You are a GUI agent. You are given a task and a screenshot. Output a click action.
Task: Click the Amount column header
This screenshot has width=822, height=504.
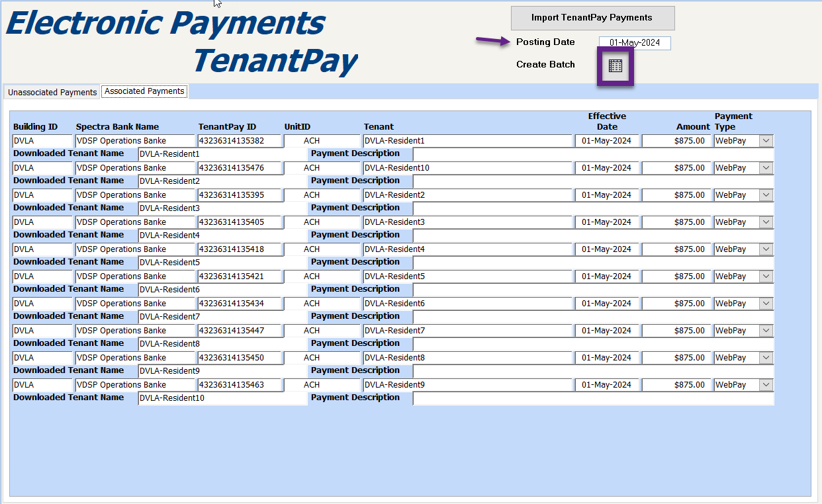click(x=693, y=127)
